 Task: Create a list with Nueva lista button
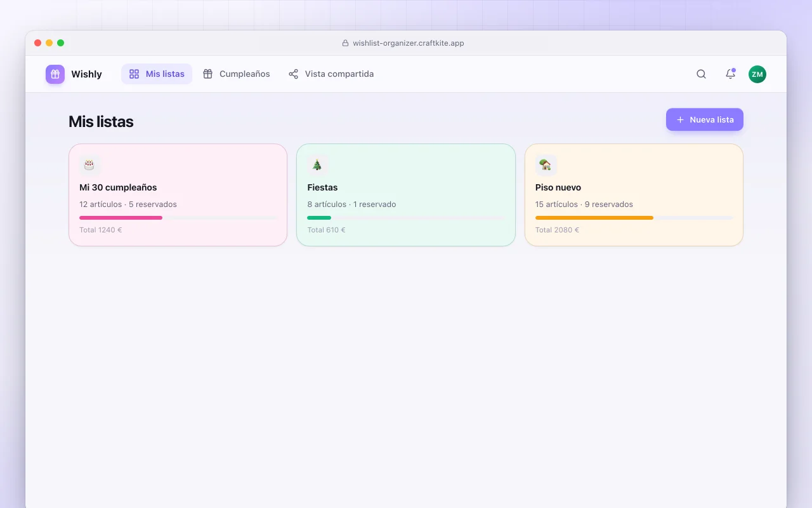pos(705,119)
